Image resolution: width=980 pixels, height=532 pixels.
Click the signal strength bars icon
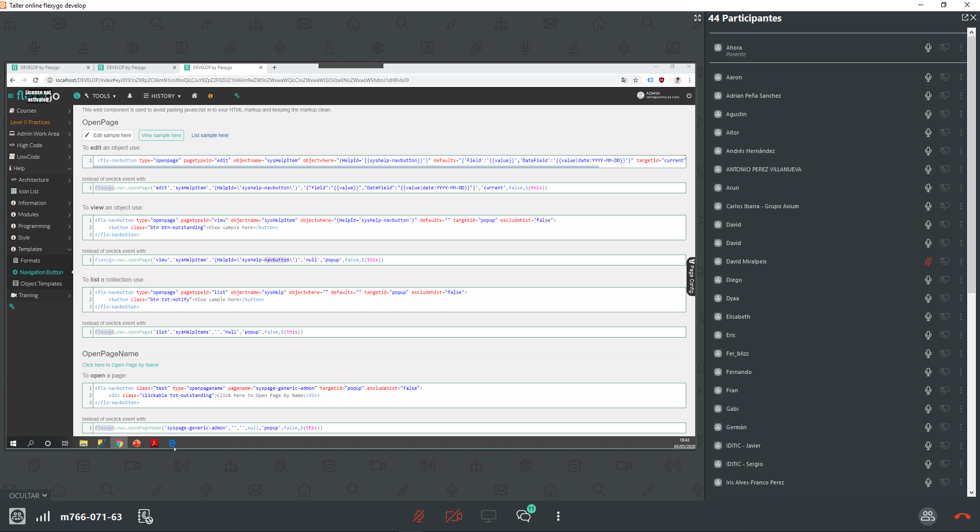pos(43,516)
